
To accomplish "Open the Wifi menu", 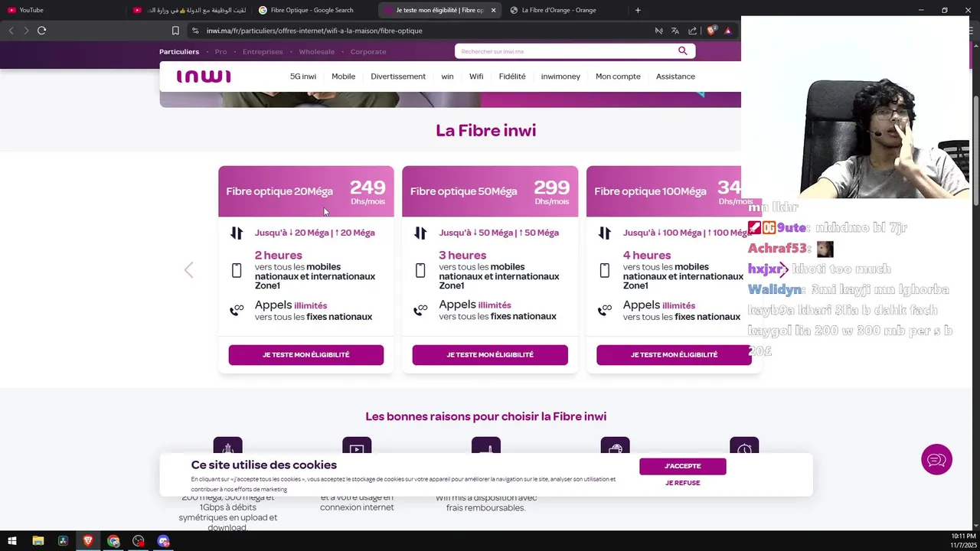I will pos(476,77).
